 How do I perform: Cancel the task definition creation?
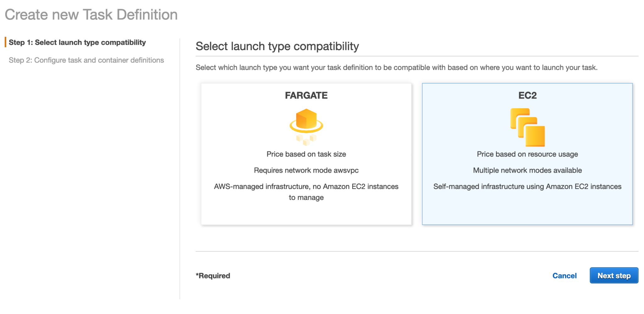tap(564, 275)
